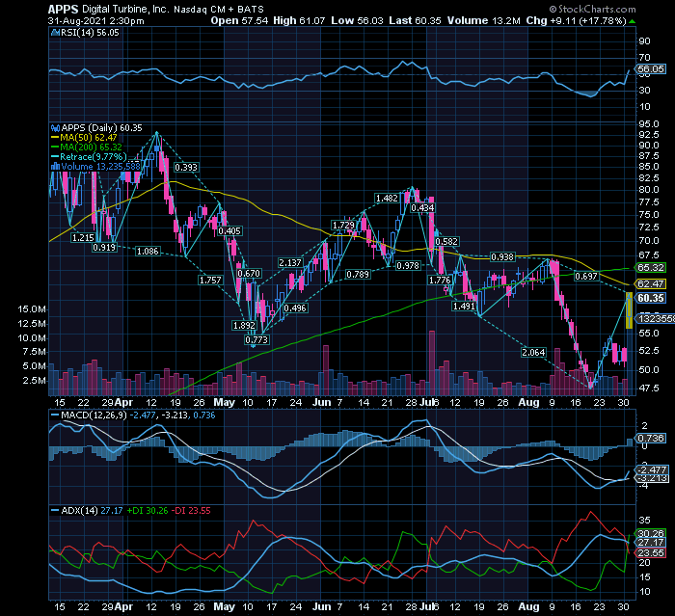The image size is (675, 616).
Task: Click the 0.697 retracement label
Action: coord(586,277)
